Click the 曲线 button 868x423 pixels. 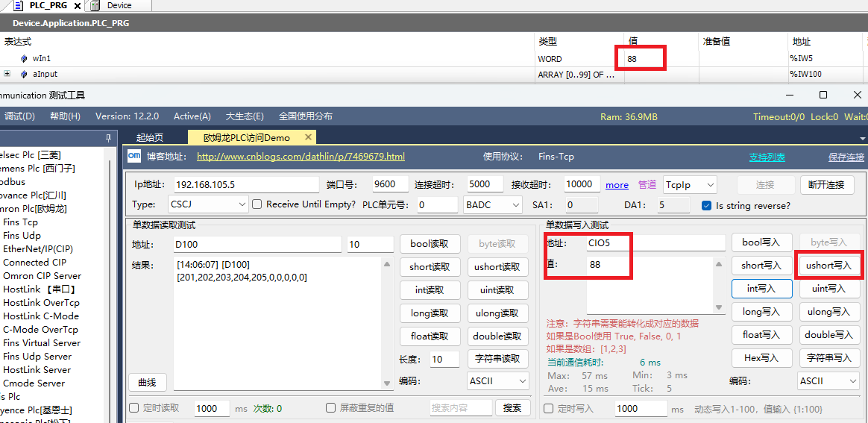[x=147, y=382]
